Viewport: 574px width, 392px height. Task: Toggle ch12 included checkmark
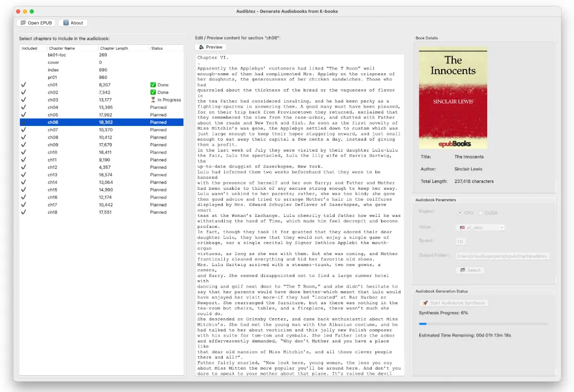coord(24,167)
